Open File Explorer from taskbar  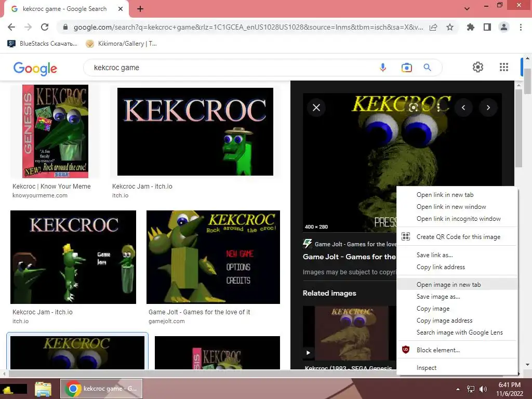tap(43, 389)
